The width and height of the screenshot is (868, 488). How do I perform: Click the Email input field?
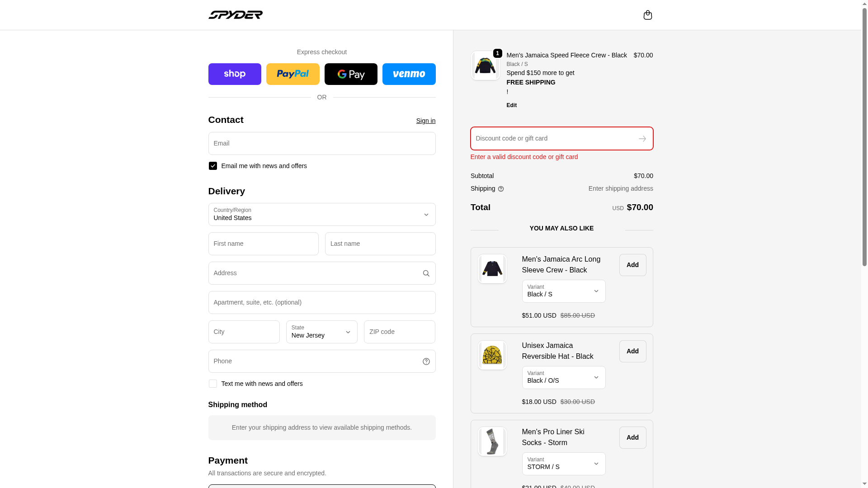coord(321,144)
